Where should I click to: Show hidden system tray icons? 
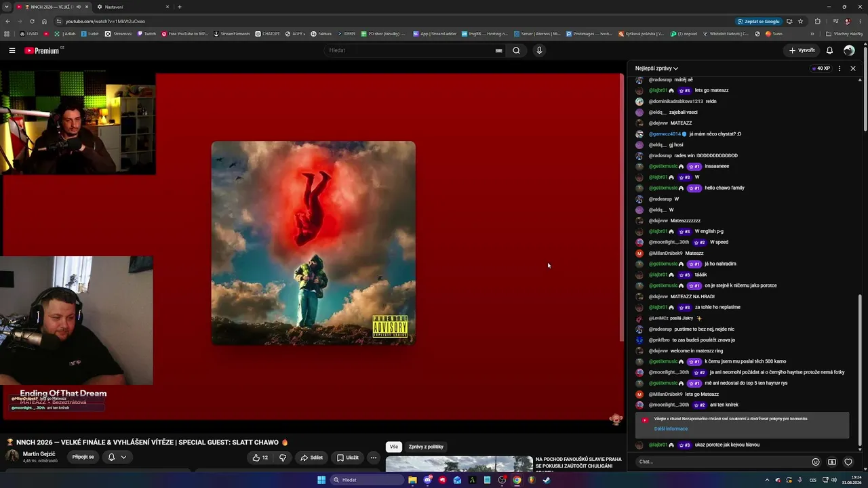click(x=767, y=480)
